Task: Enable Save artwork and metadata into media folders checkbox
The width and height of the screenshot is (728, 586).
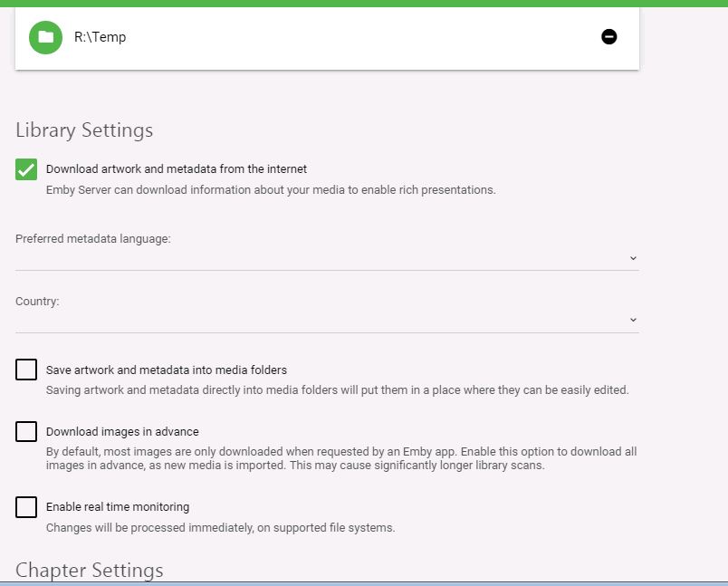Action: coord(26,370)
